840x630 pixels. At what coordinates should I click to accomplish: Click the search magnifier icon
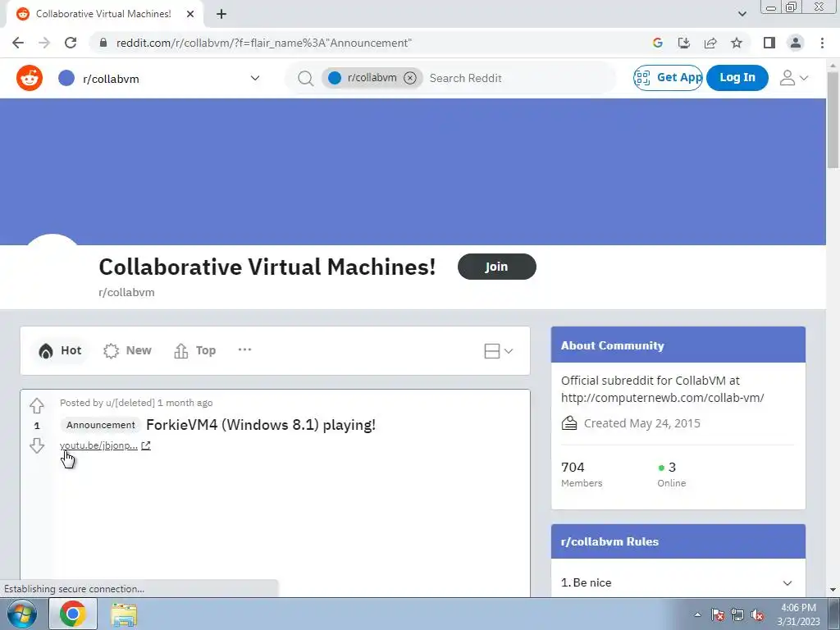pos(305,78)
